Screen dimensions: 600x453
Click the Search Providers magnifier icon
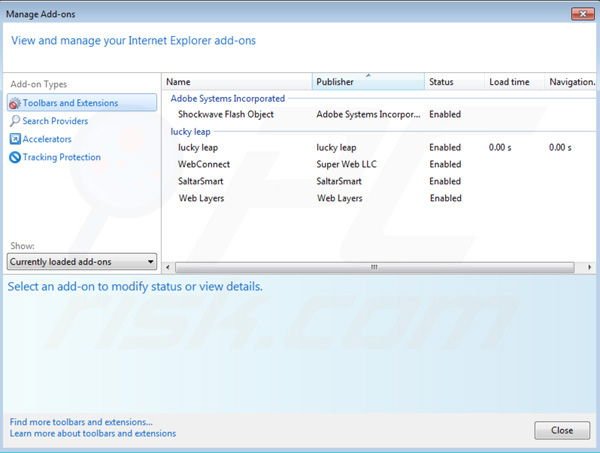[14, 121]
